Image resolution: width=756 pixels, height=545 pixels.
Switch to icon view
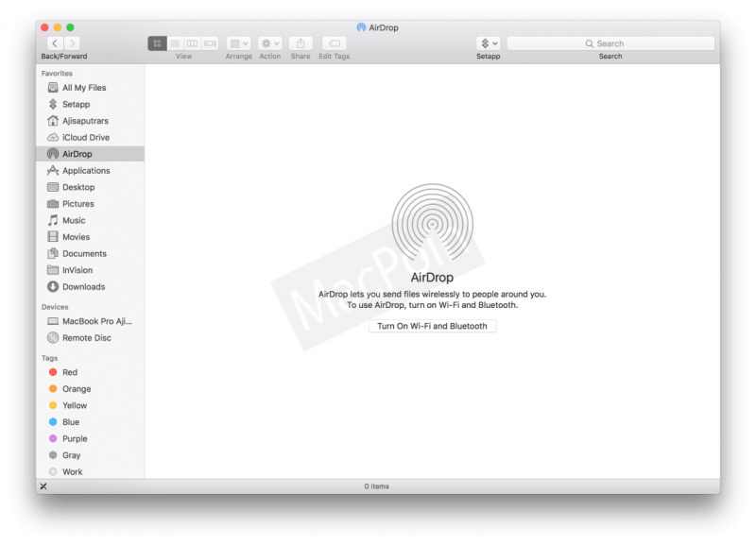click(x=157, y=43)
